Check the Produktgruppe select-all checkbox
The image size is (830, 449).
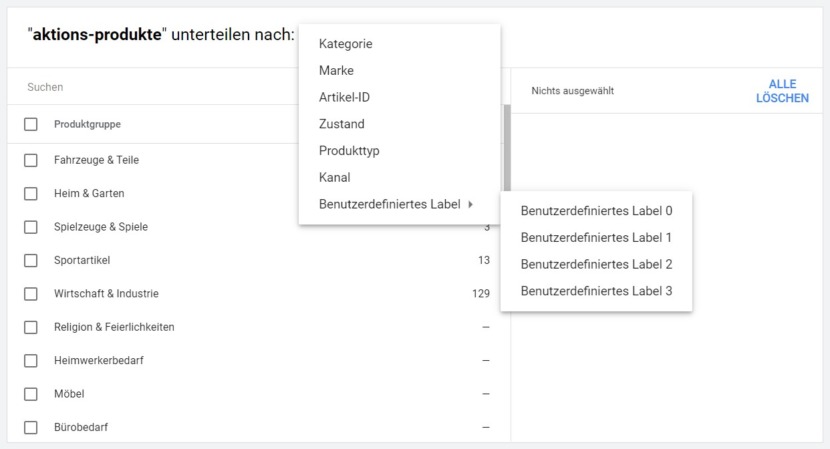(x=31, y=124)
